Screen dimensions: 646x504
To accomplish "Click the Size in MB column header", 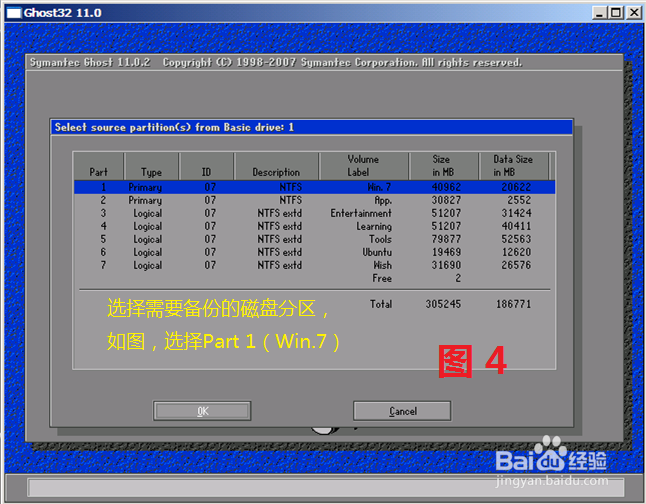I will pos(443,166).
